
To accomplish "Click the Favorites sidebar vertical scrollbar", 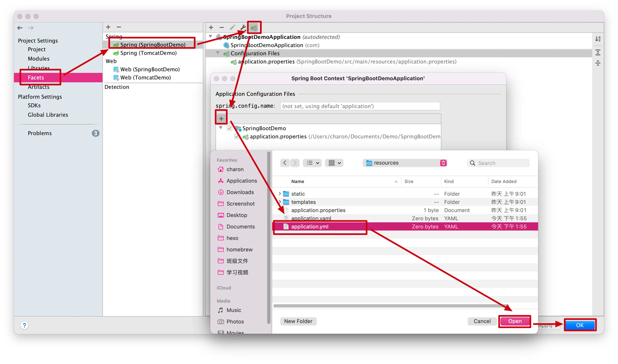I will (269, 237).
